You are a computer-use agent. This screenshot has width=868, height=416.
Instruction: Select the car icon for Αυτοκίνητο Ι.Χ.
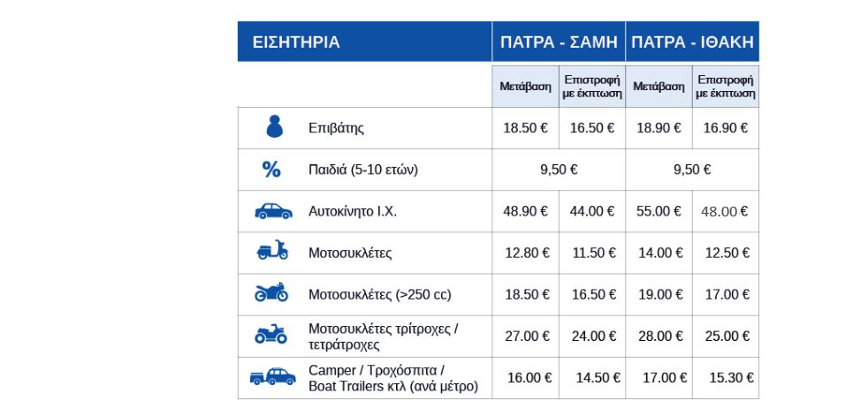pos(273,211)
